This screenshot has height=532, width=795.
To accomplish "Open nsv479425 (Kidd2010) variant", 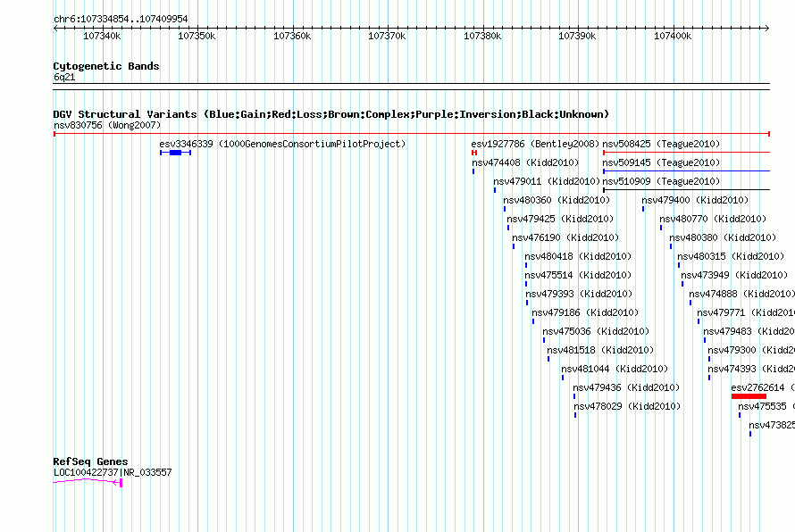I will (x=560, y=219).
